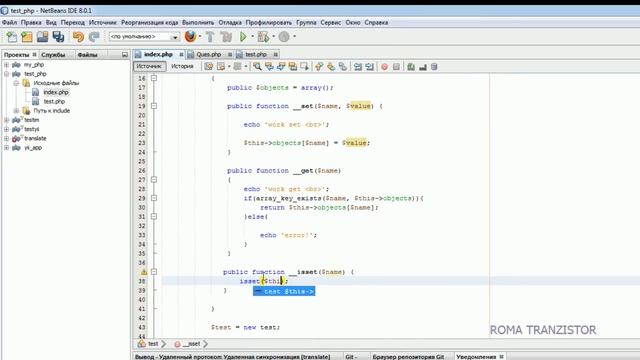This screenshot has height=360, width=640.
Task: Click the red Start Macro Recording icon
Action: (384, 67)
